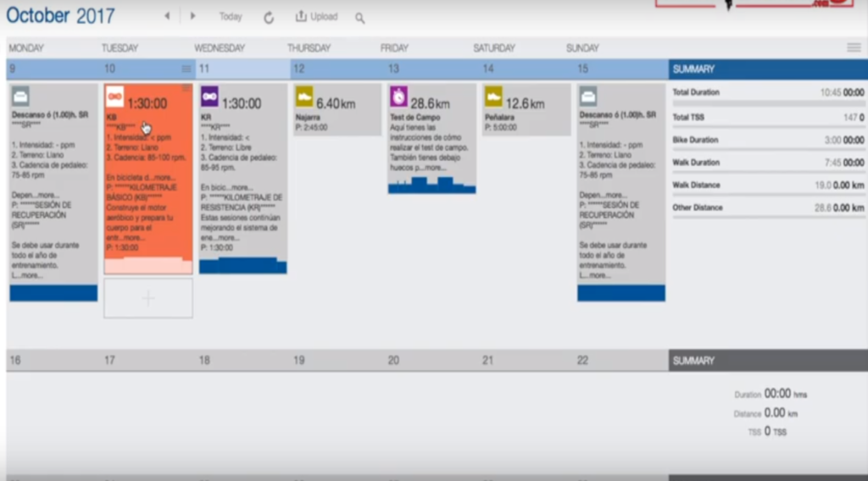This screenshot has width=868, height=481.
Task: Open the Najarra 6.40 km workout
Action: pos(337,109)
